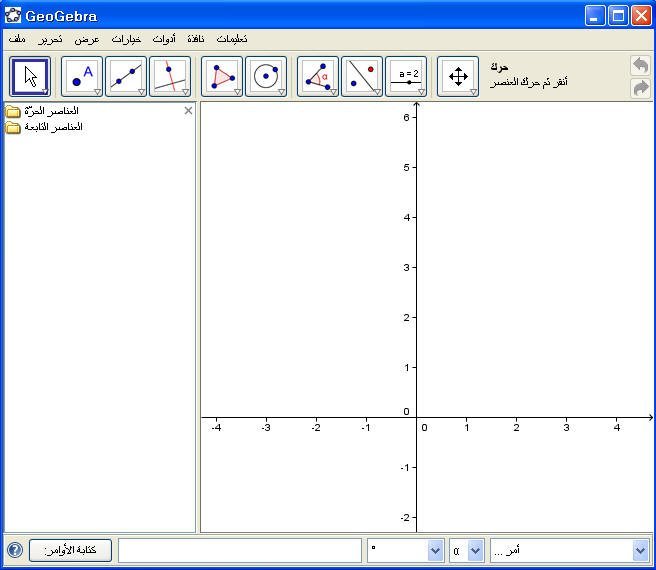
Task: Select the Reflect about line tool
Action: click(362, 77)
